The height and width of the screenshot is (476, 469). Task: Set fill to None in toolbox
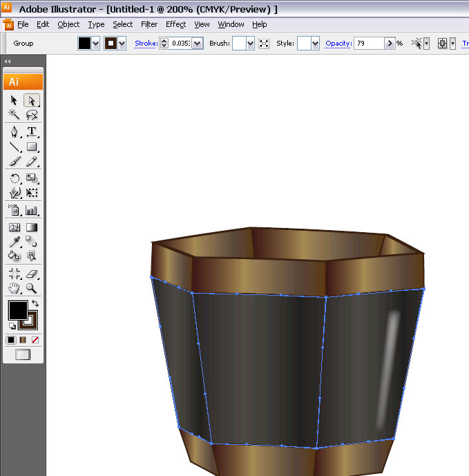point(35,340)
